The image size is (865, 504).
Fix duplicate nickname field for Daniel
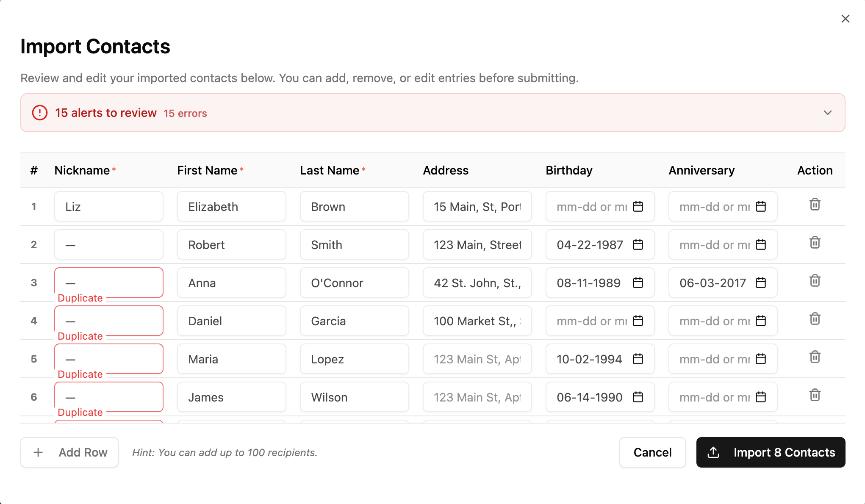point(109,321)
